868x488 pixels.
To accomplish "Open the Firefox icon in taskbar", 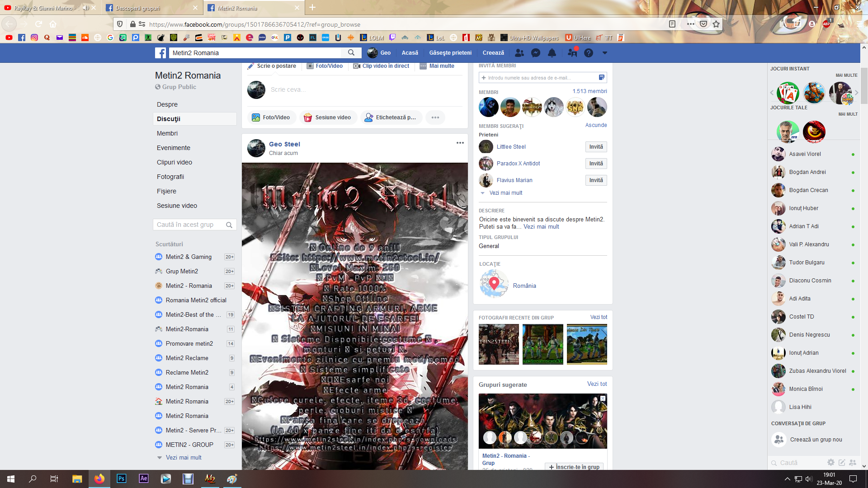I will pyautogui.click(x=99, y=479).
